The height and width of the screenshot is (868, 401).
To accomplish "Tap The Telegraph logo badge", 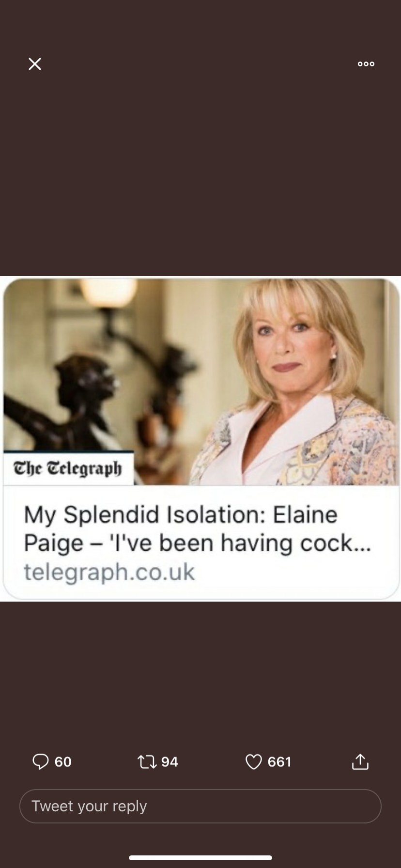I will [68, 468].
